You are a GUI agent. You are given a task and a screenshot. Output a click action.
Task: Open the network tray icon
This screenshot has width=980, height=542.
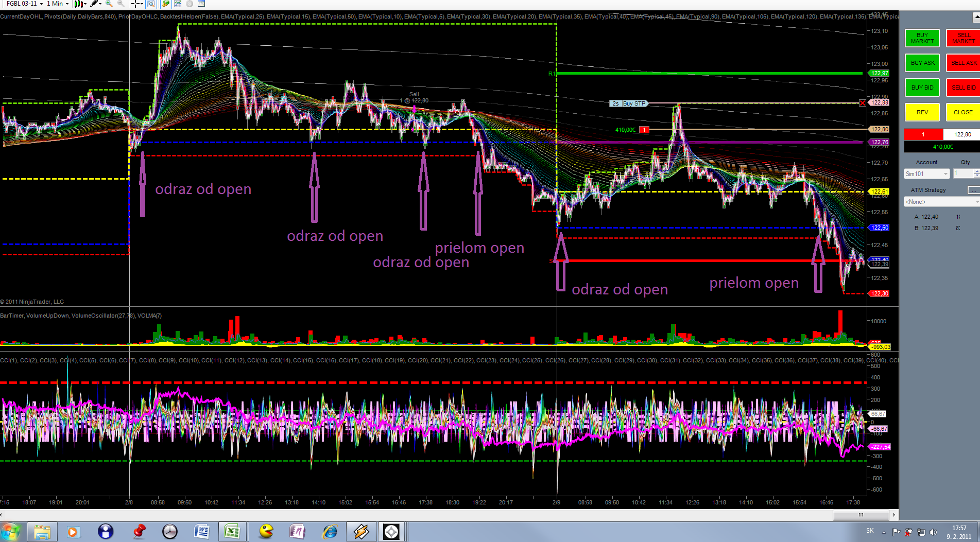(x=921, y=532)
